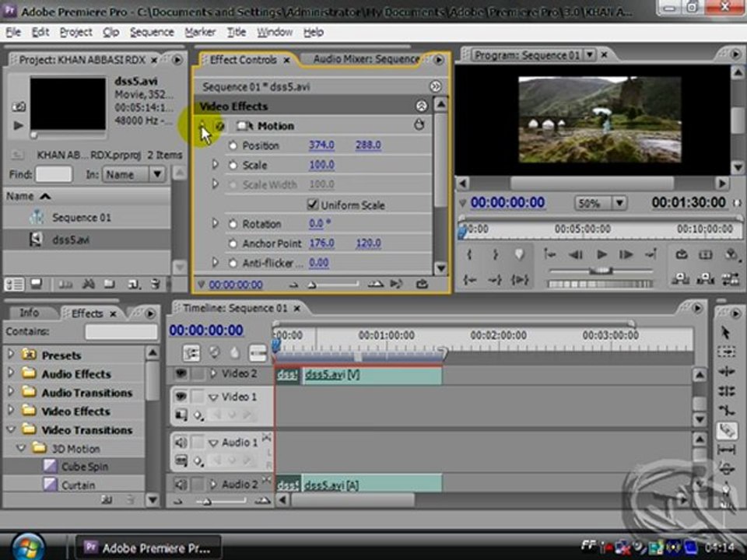Open the In: Name dropdown

(157, 174)
